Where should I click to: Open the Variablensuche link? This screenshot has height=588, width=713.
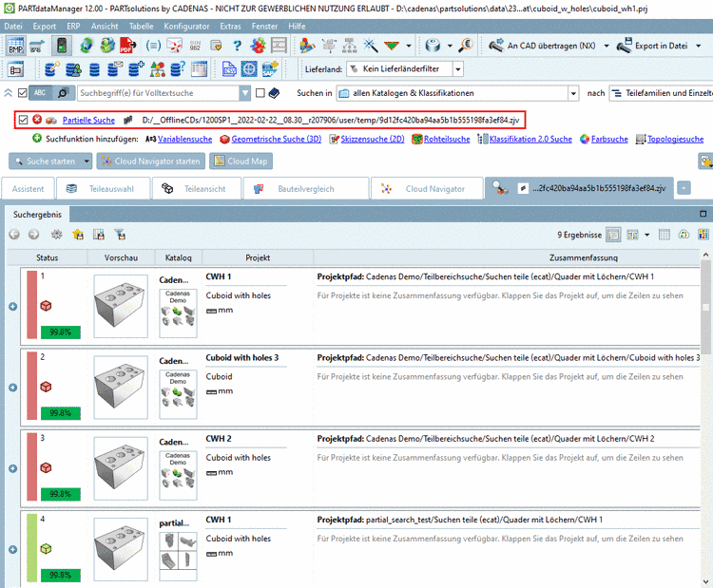pyautogui.click(x=184, y=139)
